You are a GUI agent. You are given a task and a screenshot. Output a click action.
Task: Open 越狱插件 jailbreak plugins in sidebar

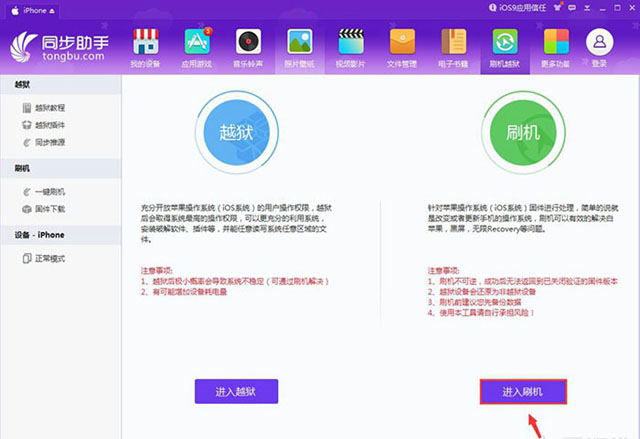coord(44,125)
